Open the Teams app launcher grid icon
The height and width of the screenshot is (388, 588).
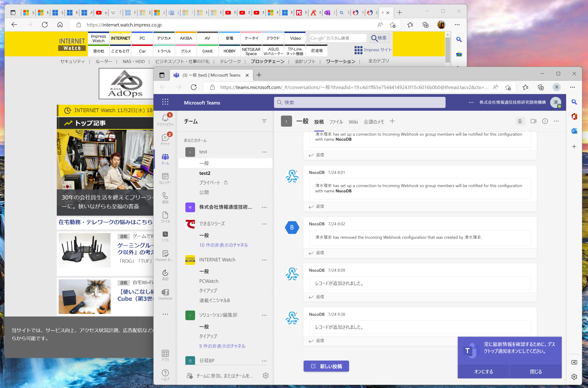coord(165,102)
